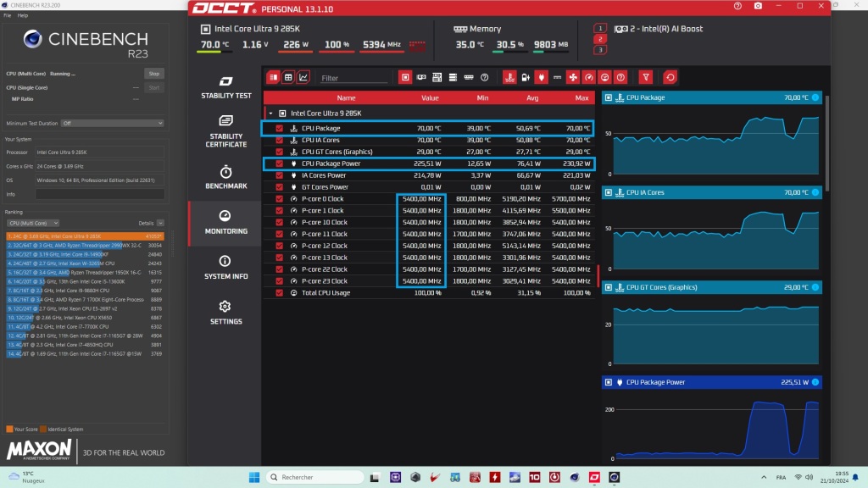Open OCCT Settings section

point(225,313)
